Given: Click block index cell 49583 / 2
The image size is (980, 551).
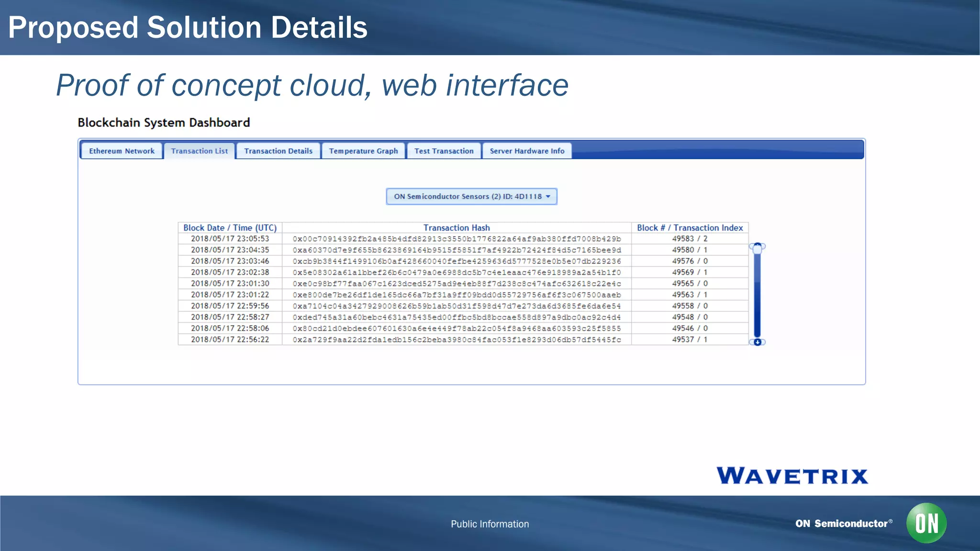Looking at the screenshot, I should pos(690,239).
